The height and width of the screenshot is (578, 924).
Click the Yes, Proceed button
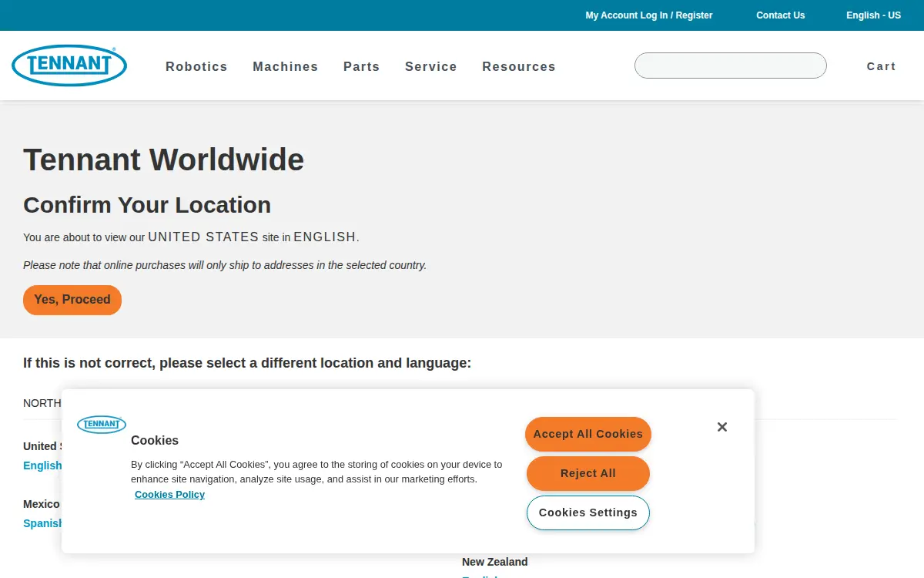72,300
